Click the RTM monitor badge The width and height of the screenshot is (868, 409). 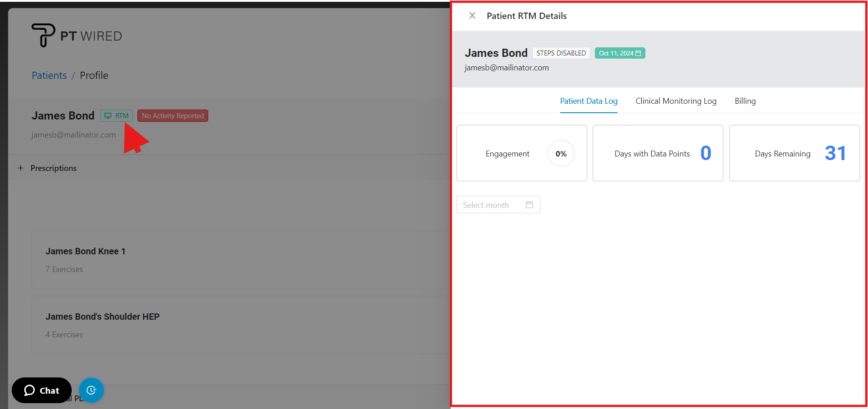pos(116,116)
